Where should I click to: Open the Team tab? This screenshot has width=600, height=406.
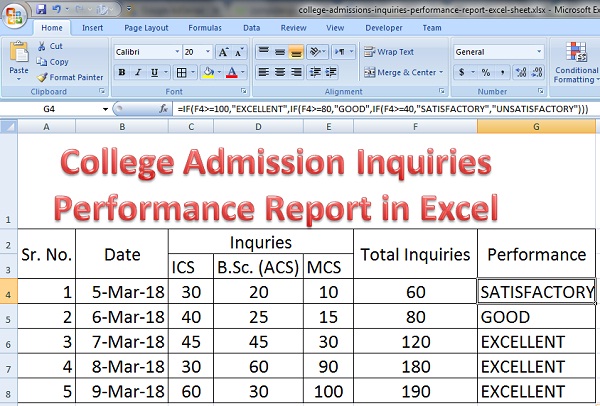[x=432, y=28]
